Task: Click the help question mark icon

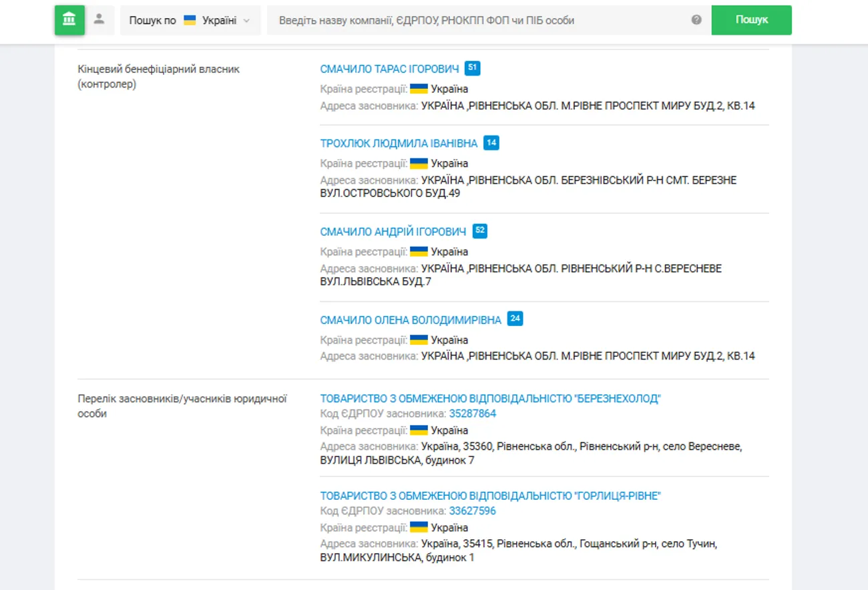Action: [x=696, y=20]
